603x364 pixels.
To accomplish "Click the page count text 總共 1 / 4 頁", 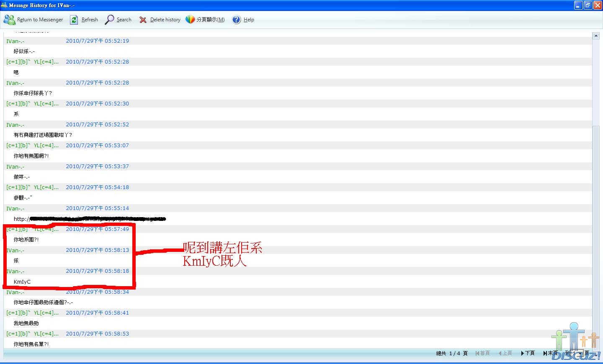I will [x=452, y=353].
